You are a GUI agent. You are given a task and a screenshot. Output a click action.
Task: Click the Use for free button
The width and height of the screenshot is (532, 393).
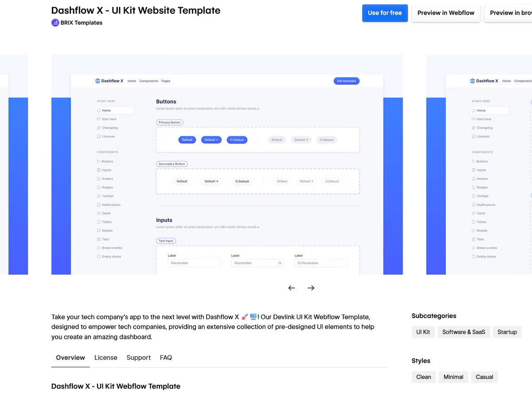point(384,13)
